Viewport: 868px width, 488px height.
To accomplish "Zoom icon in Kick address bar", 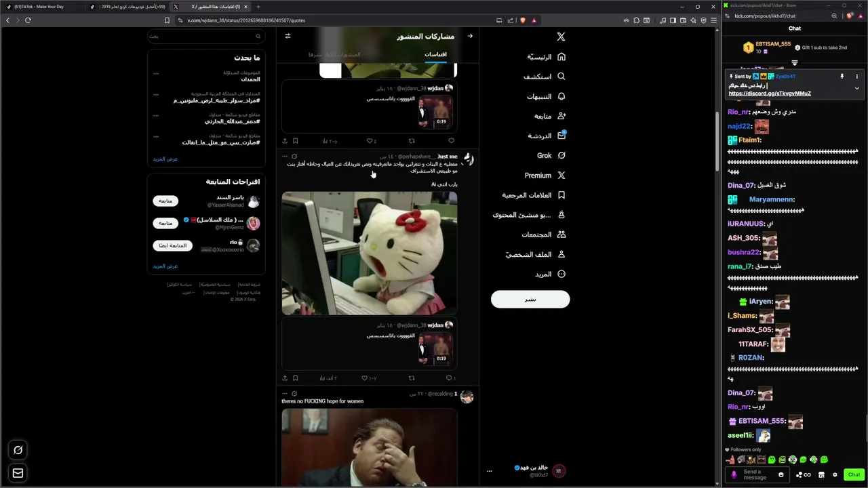I will pyautogui.click(x=834, y=16).
